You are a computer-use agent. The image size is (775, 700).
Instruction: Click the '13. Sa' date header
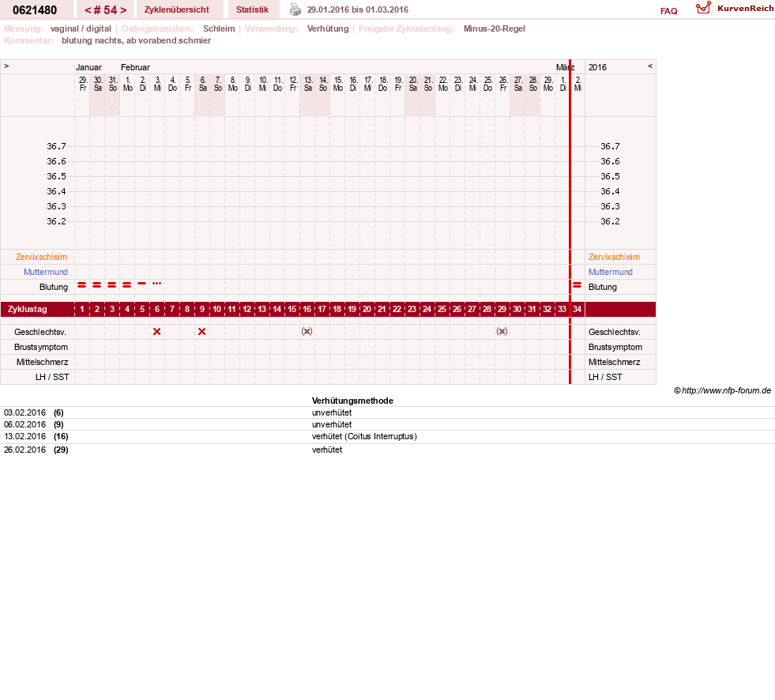point(308,84)
